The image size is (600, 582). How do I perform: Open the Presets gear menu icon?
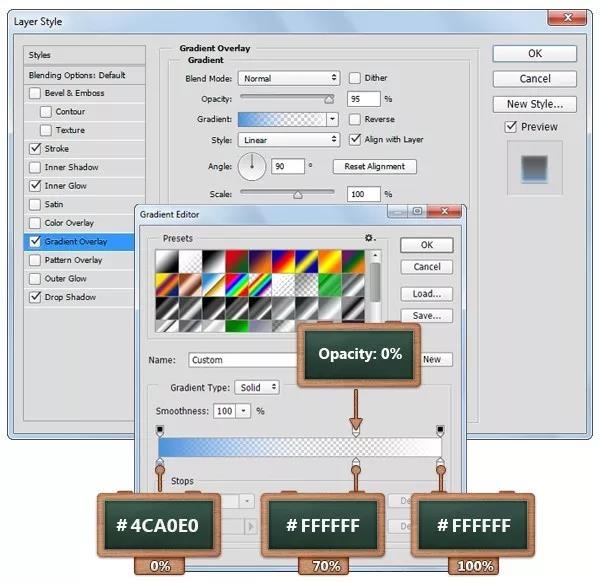369,238
